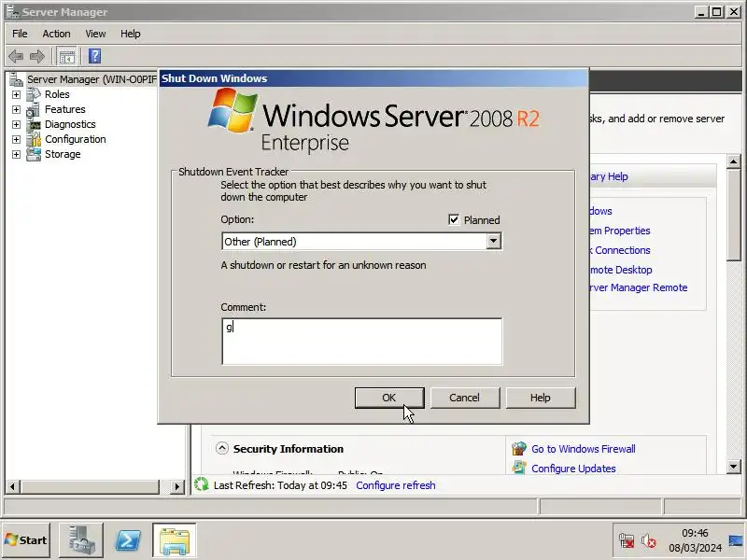The width and height of the screenshot is (747, 560).
Task: Click the Features icon in tree
Action: point(34,109)
